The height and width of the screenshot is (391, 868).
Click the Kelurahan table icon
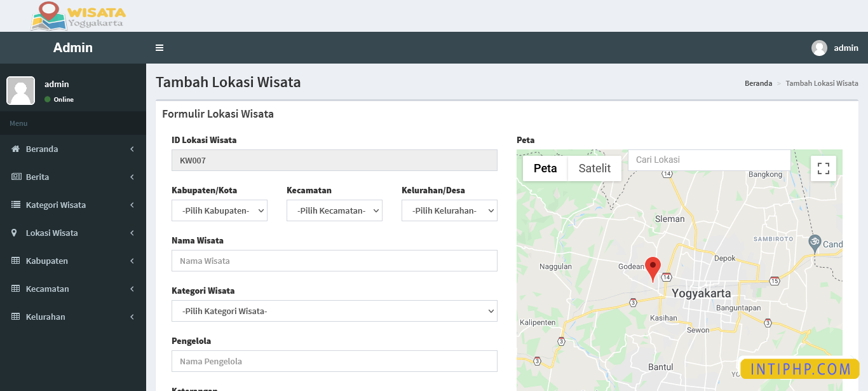15,317
